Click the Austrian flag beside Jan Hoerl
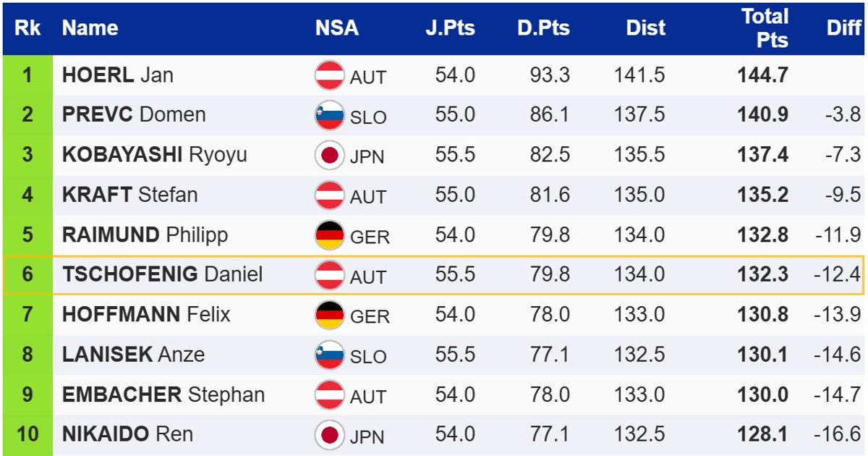 [x=329, y=75]
